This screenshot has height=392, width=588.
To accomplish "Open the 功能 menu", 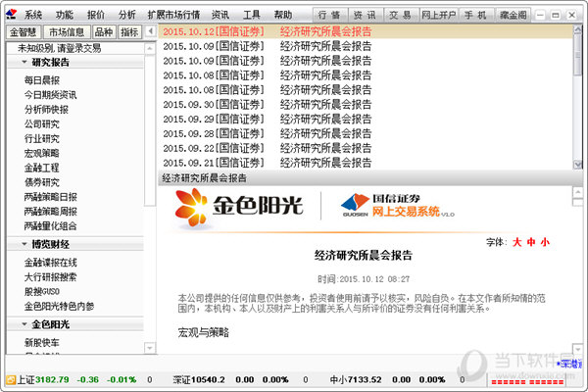I will 64,15.
